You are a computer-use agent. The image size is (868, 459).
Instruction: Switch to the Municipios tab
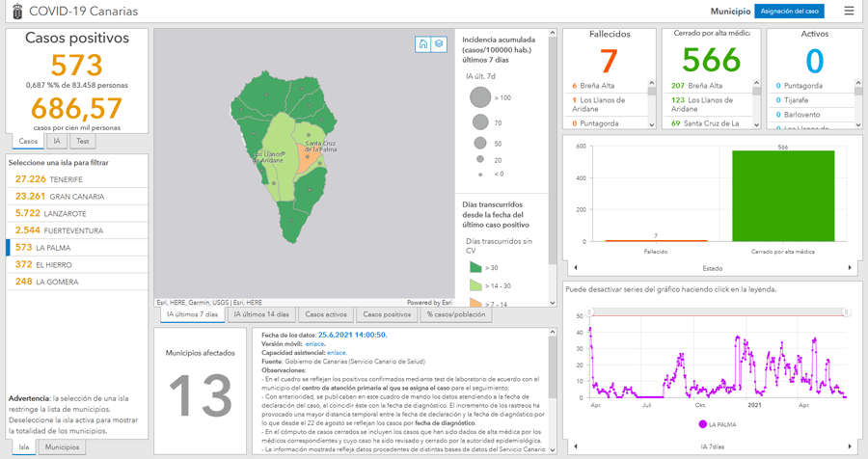pyautogui.click(x=63, y=447)
